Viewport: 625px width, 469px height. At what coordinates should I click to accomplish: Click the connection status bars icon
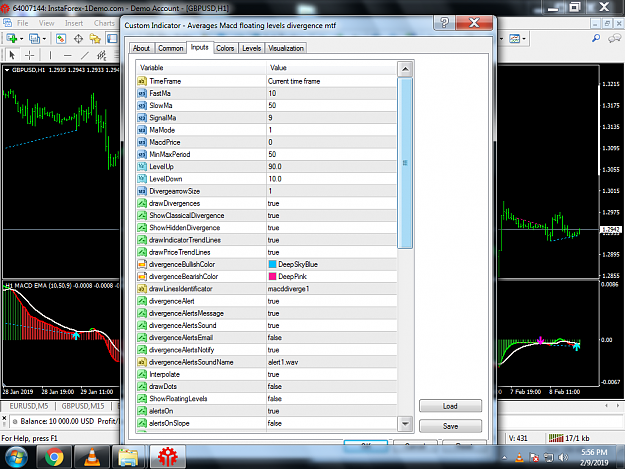coord(556,438)
